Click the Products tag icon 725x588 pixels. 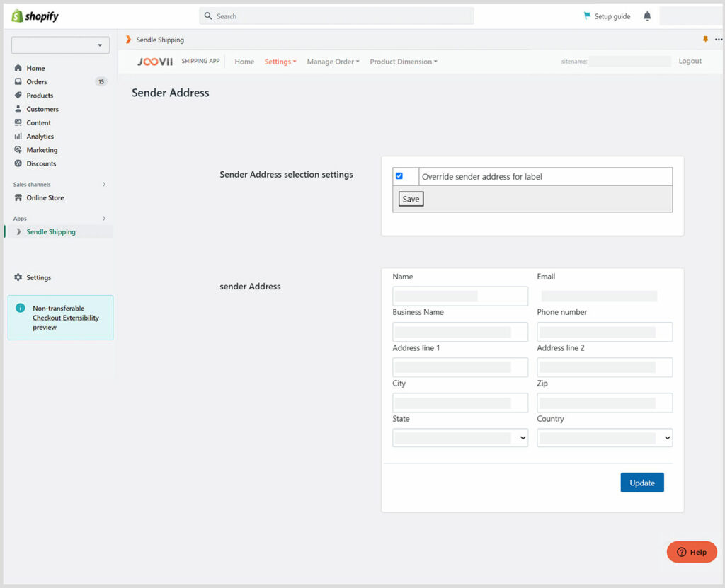click(x=18, y=96)
